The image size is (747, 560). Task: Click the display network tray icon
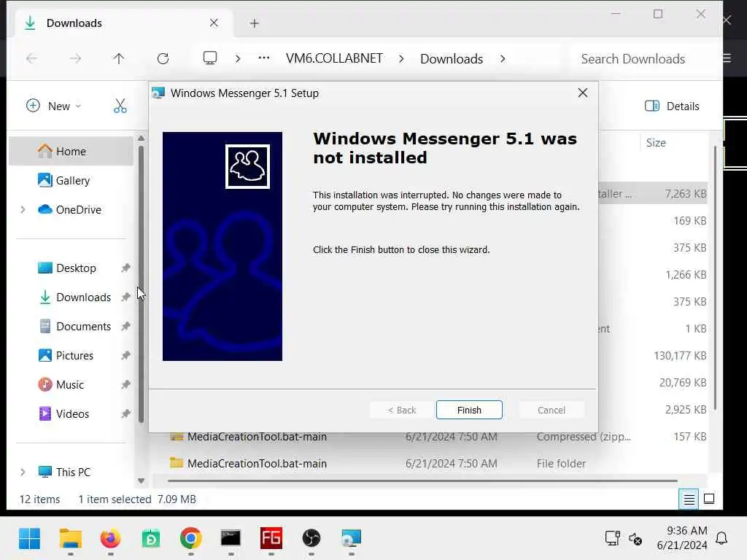click(x=613, y=538)
